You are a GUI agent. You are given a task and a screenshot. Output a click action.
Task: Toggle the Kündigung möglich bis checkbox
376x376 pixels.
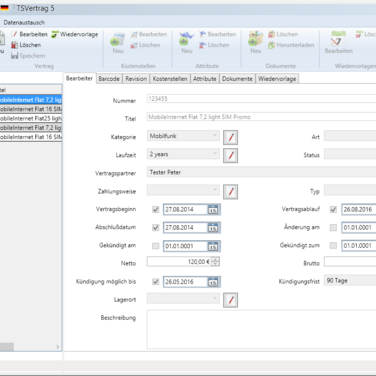(x=155, y=282)
